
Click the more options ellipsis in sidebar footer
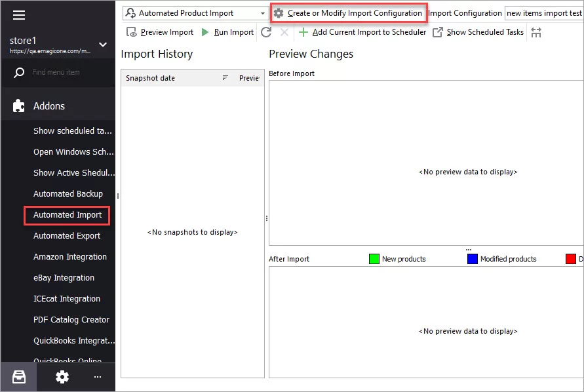[98, 377]
